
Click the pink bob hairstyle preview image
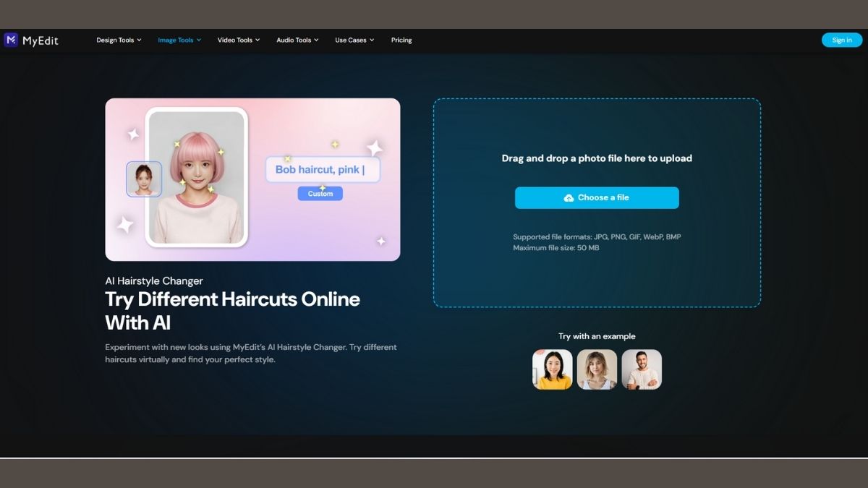click(197, 176)
